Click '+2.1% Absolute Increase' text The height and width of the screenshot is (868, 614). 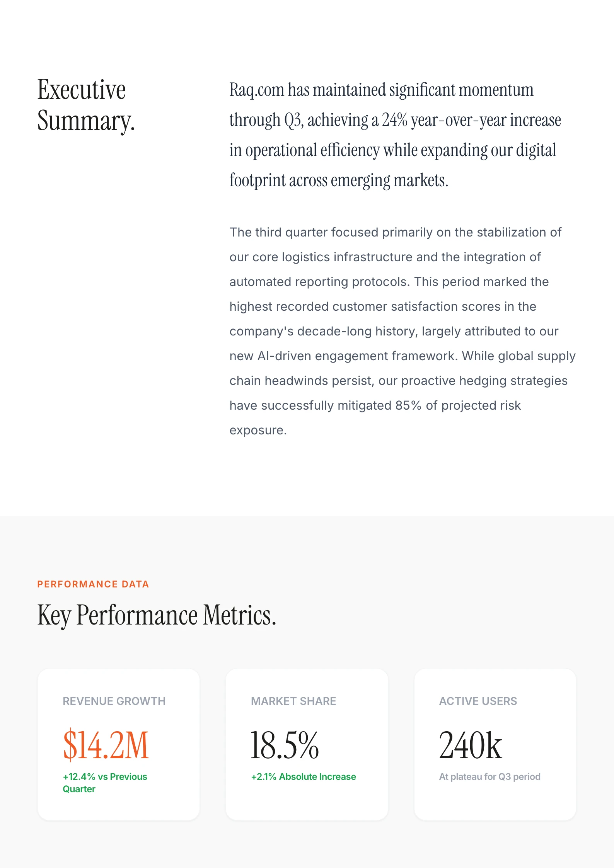pyautogui.click(x=304, y=777)
